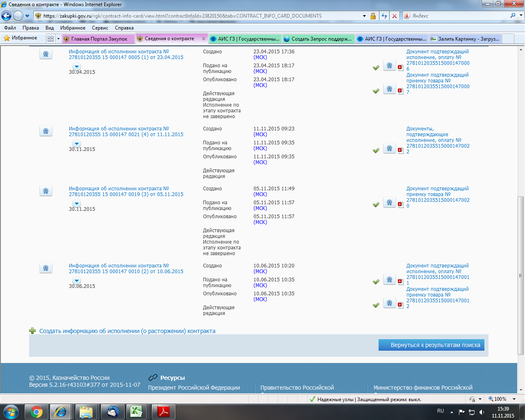Switch to Главная Портал Закупок tab
This screenshot has height=420, width=525.
98,39
